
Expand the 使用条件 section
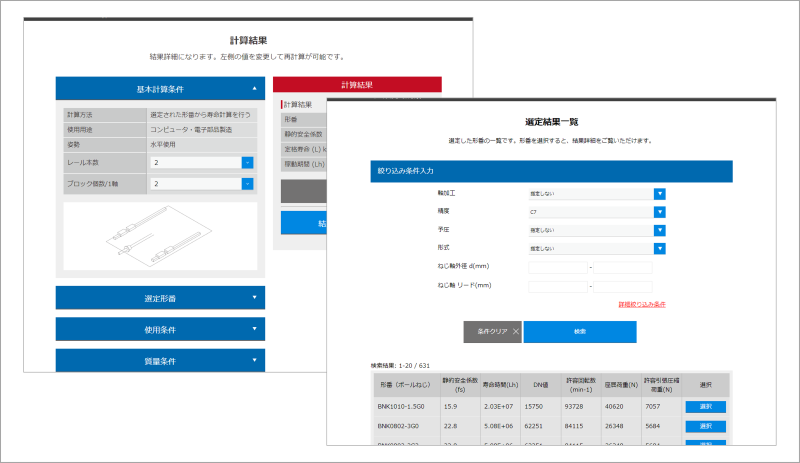point(160,329)
